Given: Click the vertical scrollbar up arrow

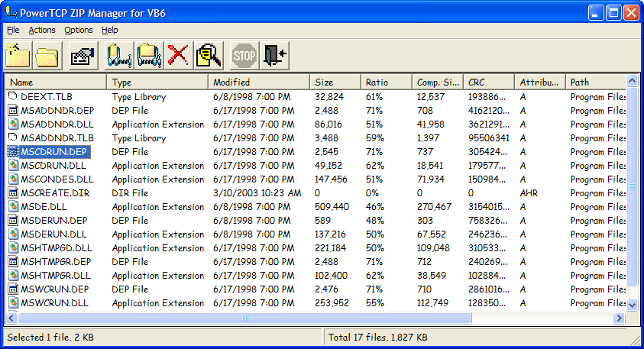Looking at the screenshot, I should [x=632, y=80].
